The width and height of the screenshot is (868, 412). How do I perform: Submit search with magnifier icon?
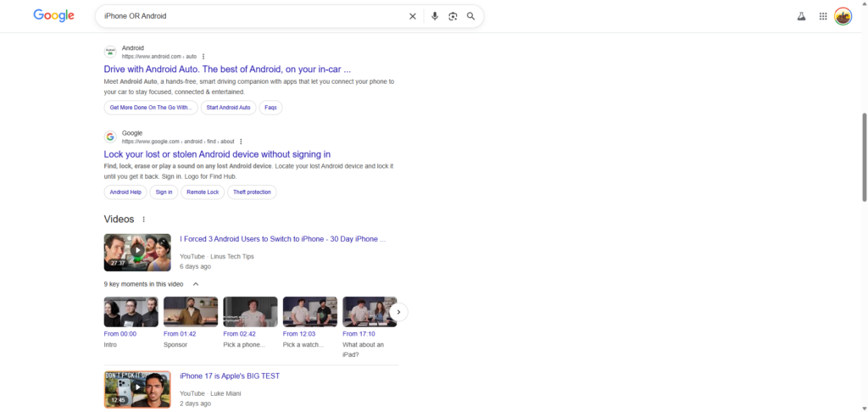tap(470, 16)
